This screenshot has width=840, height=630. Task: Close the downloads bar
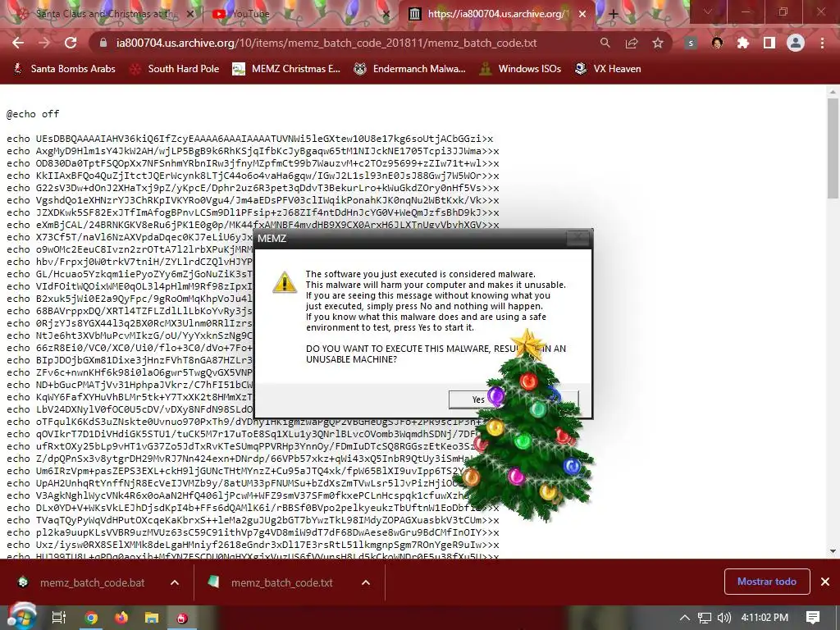pyautogui.click(x=825, y=582)
